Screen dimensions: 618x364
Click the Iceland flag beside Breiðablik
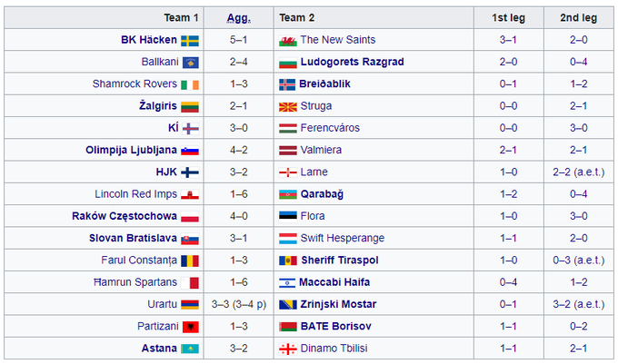pos(286,84)
